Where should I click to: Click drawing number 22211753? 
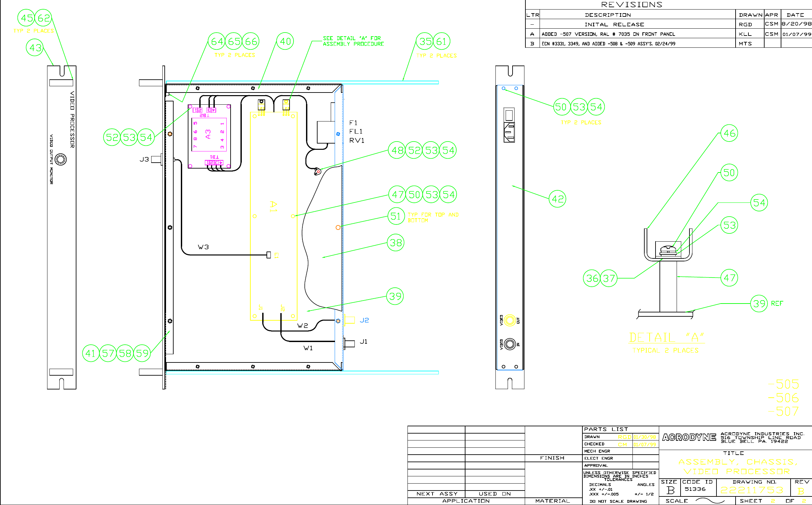(751, 490)
